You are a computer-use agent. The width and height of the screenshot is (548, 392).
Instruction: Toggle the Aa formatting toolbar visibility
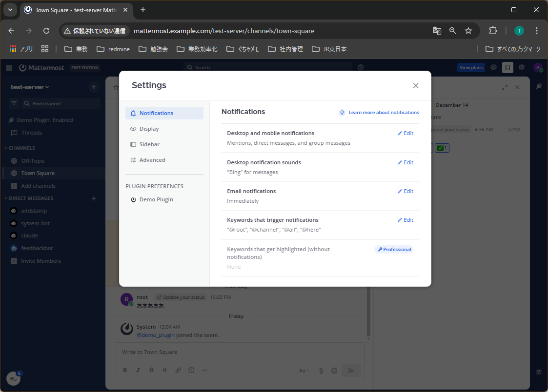pyautogui.click(x=304, y=371)
